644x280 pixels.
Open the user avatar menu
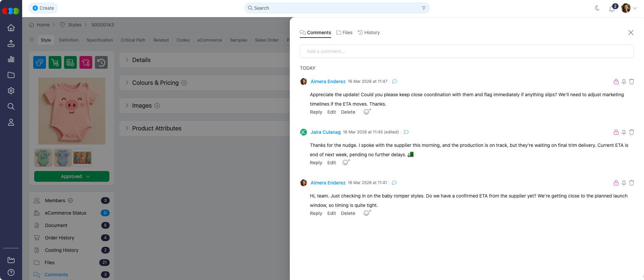[626, 8]
